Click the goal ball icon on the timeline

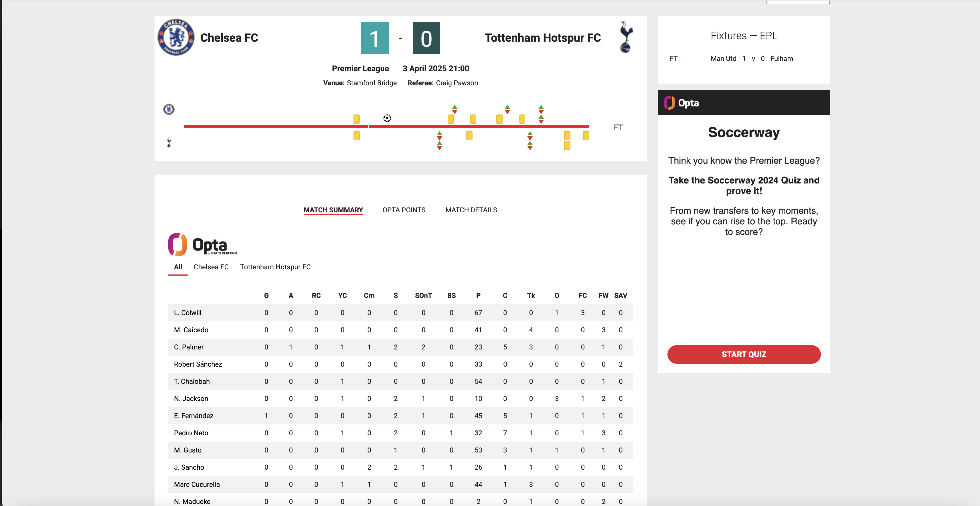click(387, 118)
